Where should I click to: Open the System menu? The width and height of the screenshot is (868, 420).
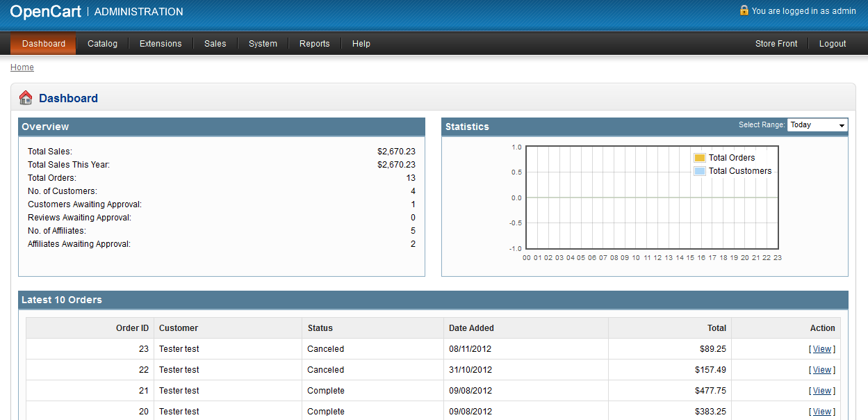click(x=263, y=44)
